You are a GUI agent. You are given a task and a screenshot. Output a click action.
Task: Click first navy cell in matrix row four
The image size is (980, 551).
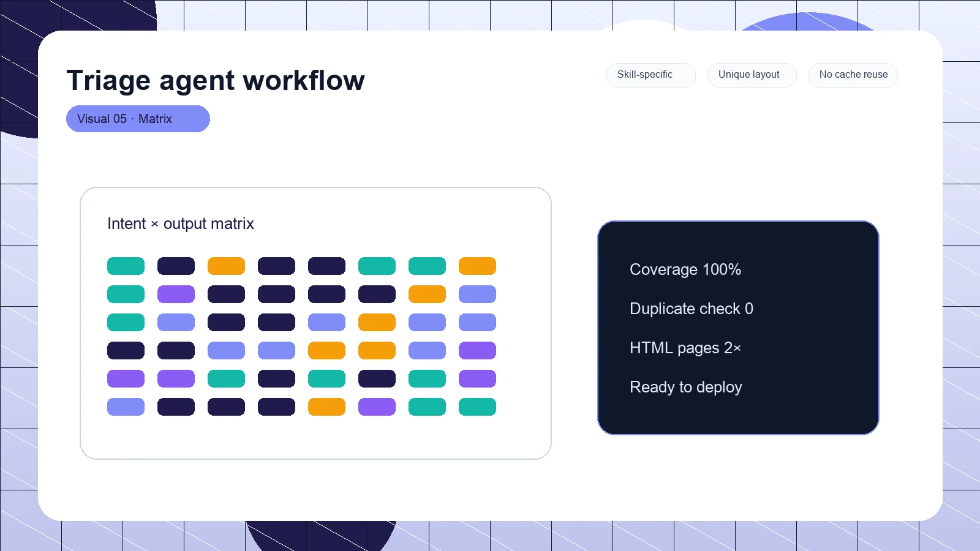(126, 351)
